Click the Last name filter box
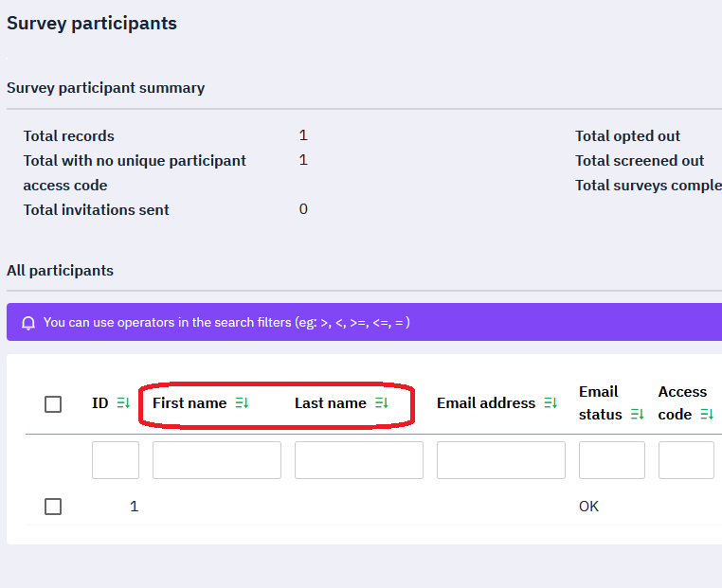Image resolution: width=722 pixels, height=588 pixels. click(359, 460)
